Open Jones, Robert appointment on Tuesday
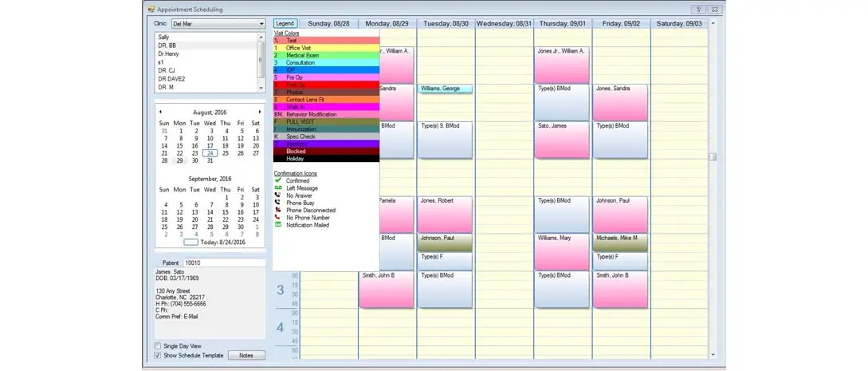This screenshot has height=371, width=868. tap(445, 215)
